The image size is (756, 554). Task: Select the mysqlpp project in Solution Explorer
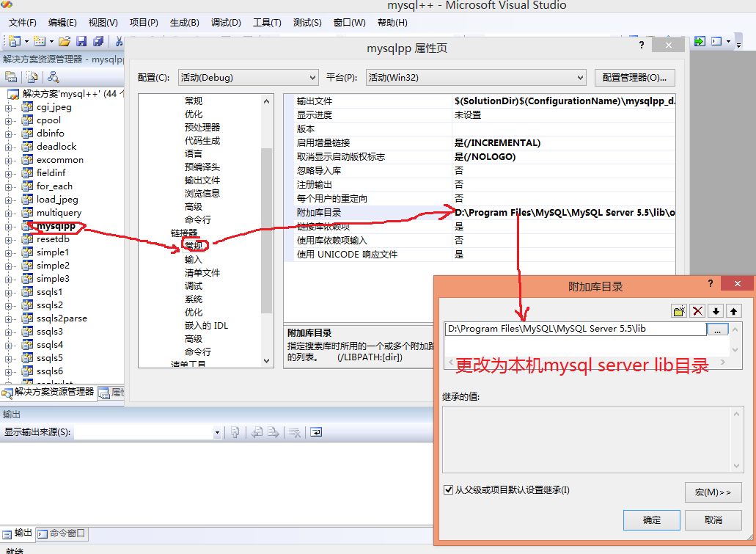click(56, 226)
